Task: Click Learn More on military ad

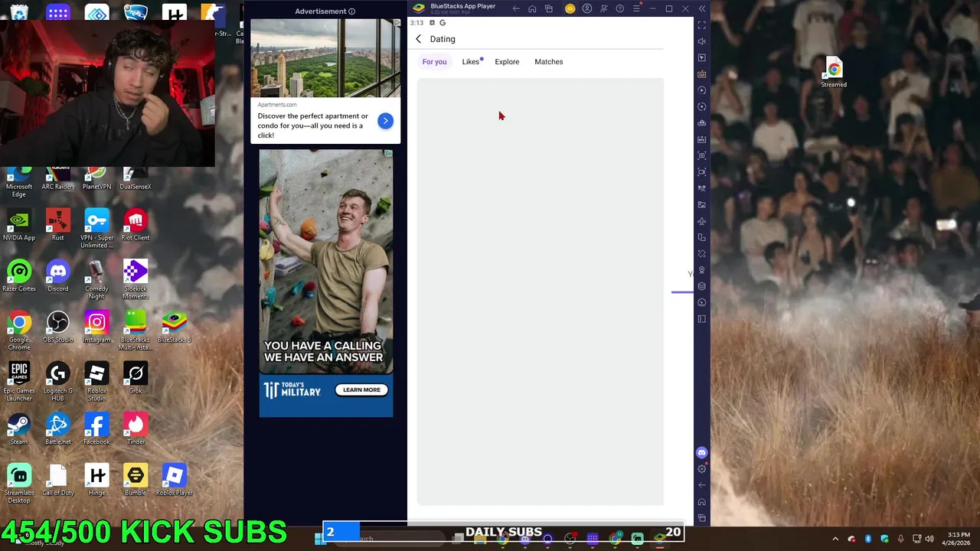Action: [x=361, y=390]
